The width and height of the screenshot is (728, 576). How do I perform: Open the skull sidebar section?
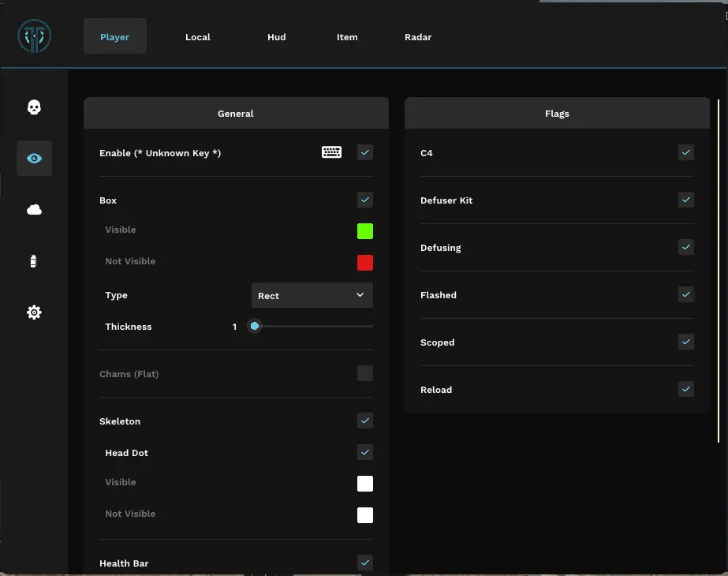pos(34,107)
